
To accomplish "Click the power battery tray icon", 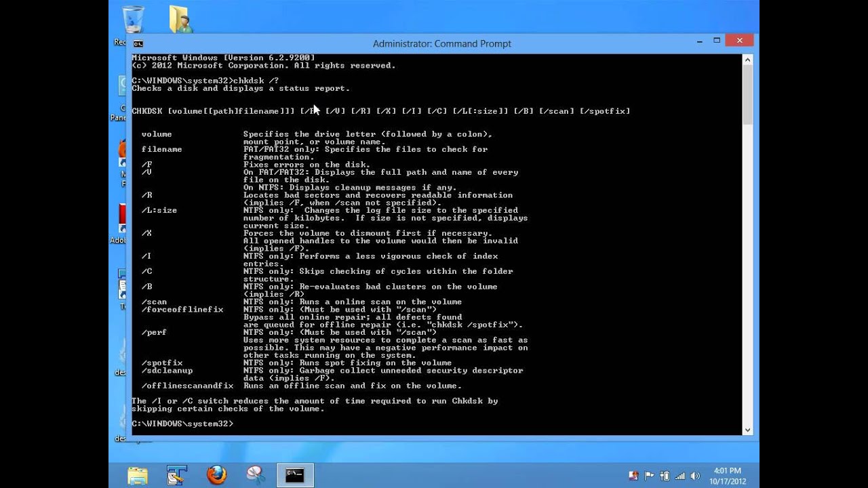I will coord(665,476).
